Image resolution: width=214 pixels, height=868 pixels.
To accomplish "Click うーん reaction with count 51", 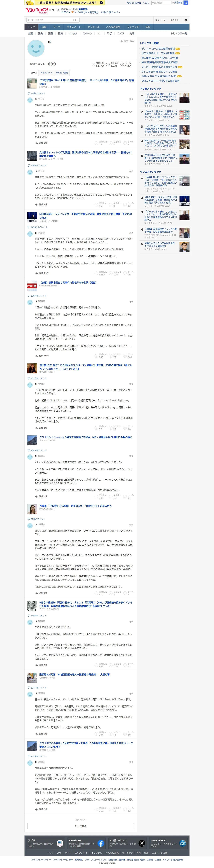I will pos(128,496).
